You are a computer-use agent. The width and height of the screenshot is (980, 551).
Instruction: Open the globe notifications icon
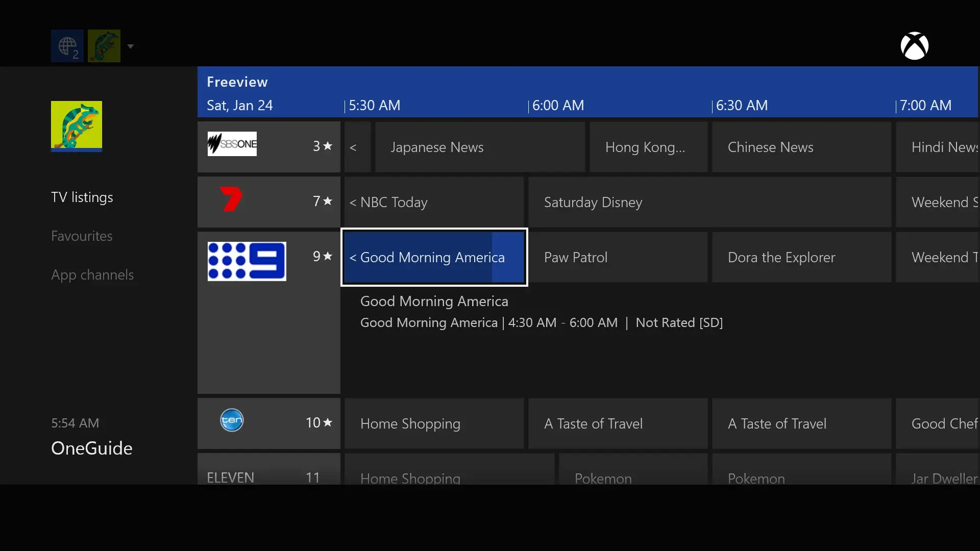click(67, 46)
